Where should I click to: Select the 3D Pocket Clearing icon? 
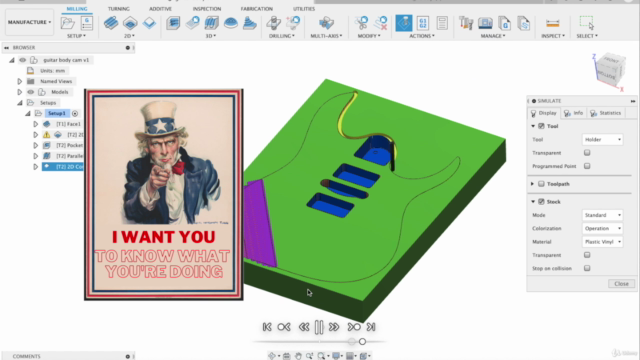click(x=192, y=23)
